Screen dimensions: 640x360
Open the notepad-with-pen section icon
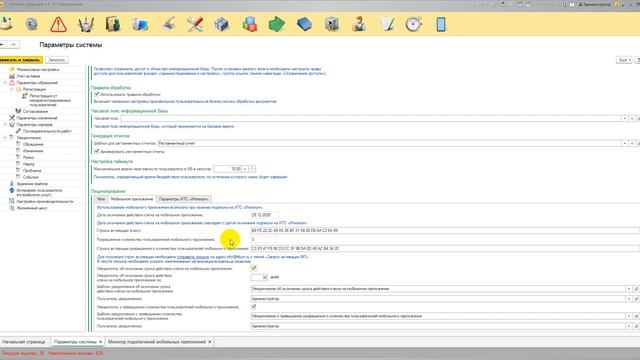[x=387, y=24]
